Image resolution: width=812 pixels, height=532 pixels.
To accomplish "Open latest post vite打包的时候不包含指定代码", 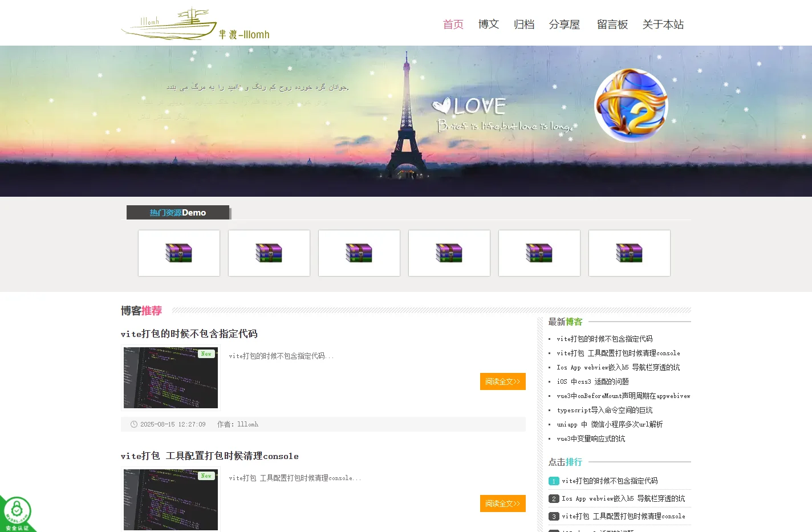I will (604, 339).
